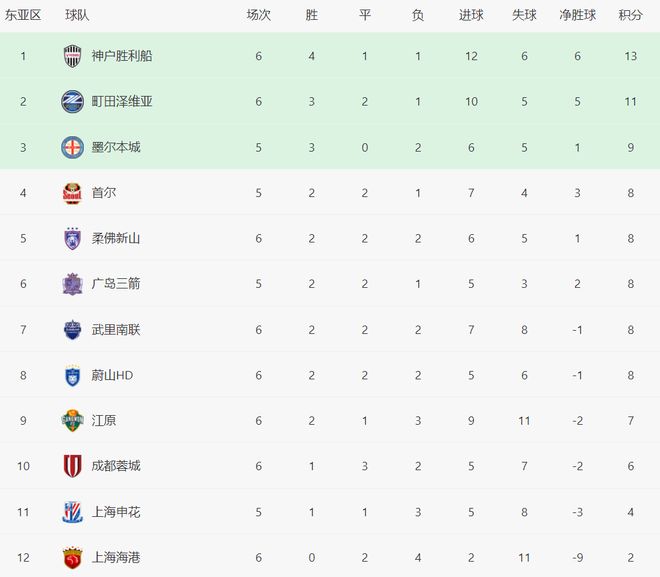The width and height of the screenshot is (660, 577).
Task: Click the Shanghai Shenhua (上海申花) team logo
Action: [72, 512]
